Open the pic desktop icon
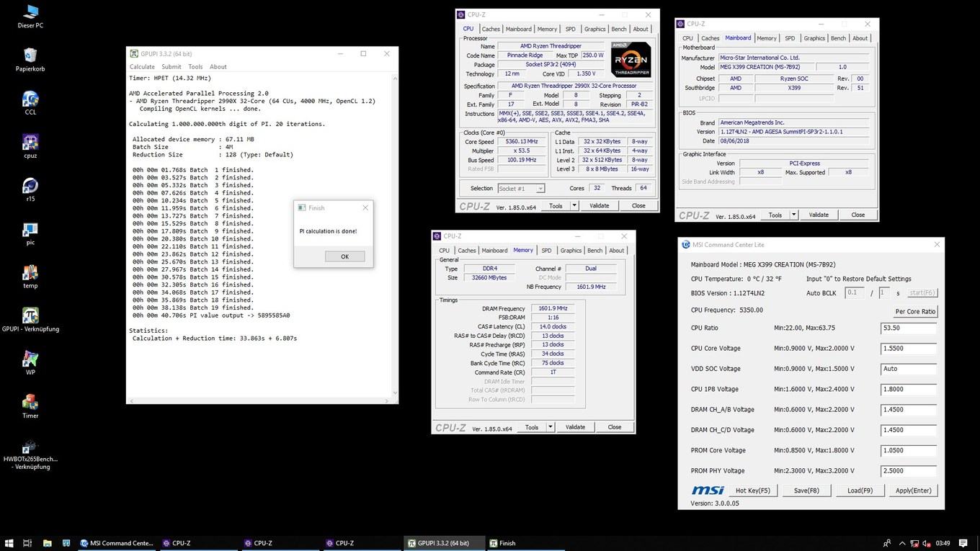The height and width of the screenshot is (551, 980). pyautogui.click(x=30, y=233)
